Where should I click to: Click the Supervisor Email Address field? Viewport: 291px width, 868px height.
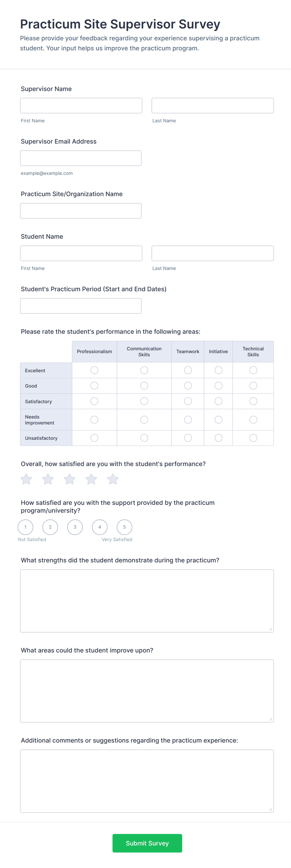tap(81, 158)
